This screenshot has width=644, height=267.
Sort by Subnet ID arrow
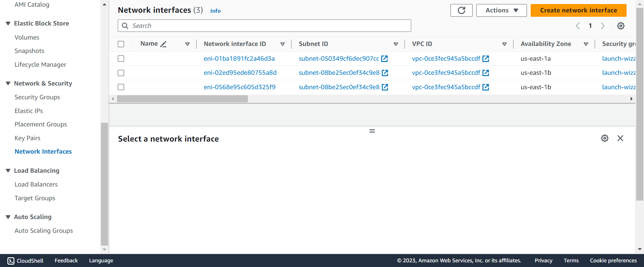[396, 44]
